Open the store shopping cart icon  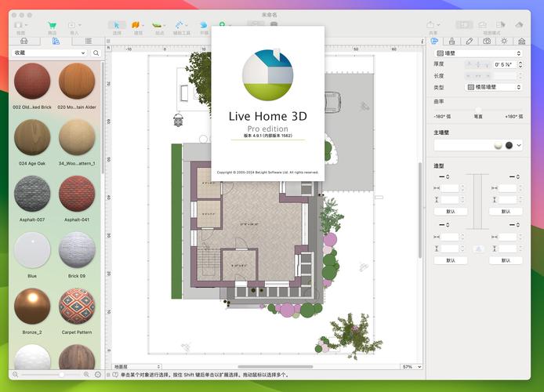click(52, 25)
